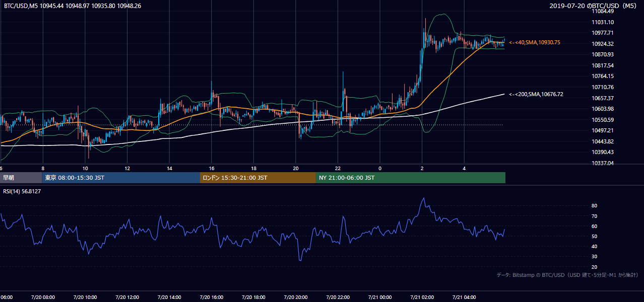
Task: Select price axis label 10443.82
Action: [x=603, y=141]
